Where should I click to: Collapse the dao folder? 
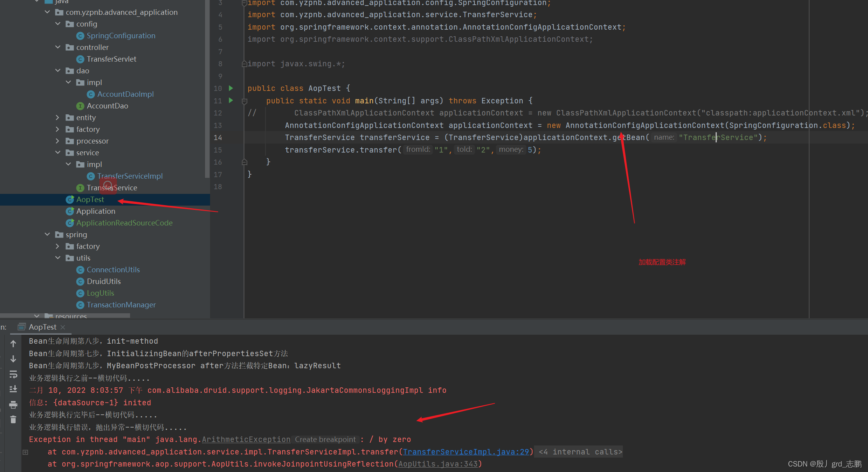pos(58,71)
